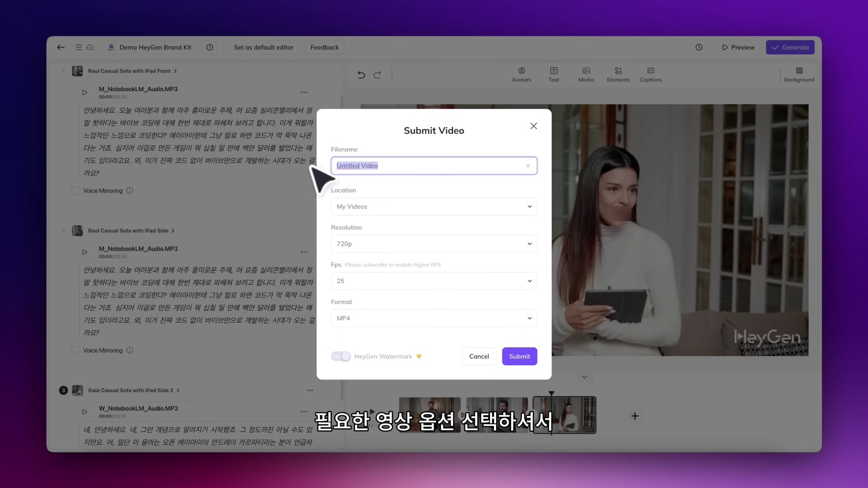Redo the last edit
The image size is (868, 488).
[x=377, y=75]
